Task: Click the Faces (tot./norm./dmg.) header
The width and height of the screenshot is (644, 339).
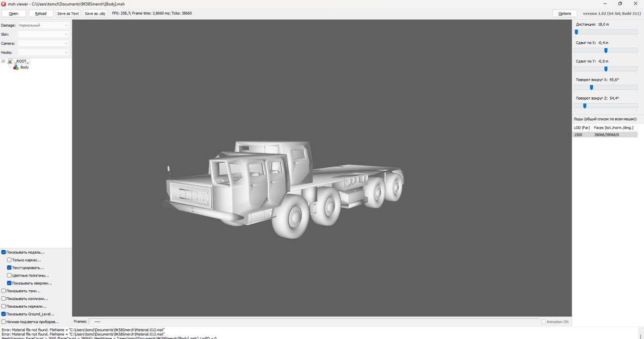Action: [x=615, y=128]
